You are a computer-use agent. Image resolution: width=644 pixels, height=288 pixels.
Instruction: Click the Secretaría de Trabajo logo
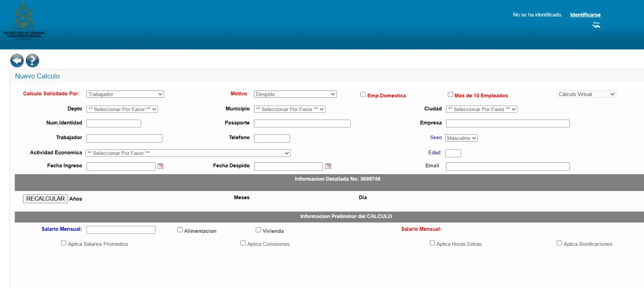click(24, 21)
